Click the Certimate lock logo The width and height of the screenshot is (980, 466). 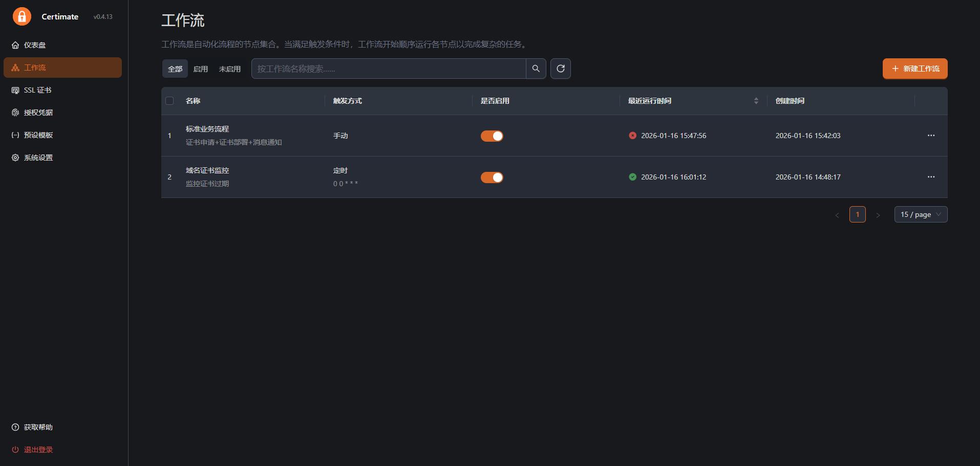click(22, 16)
